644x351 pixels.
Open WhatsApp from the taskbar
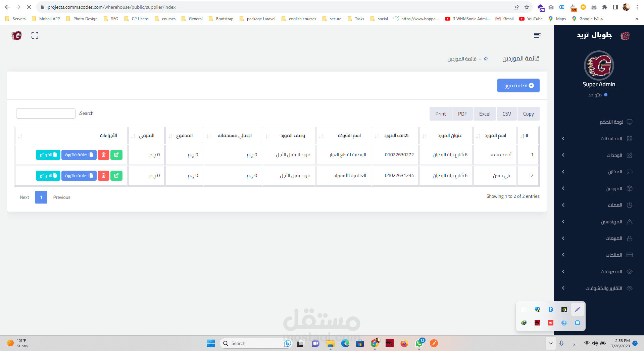coord(419,343)
